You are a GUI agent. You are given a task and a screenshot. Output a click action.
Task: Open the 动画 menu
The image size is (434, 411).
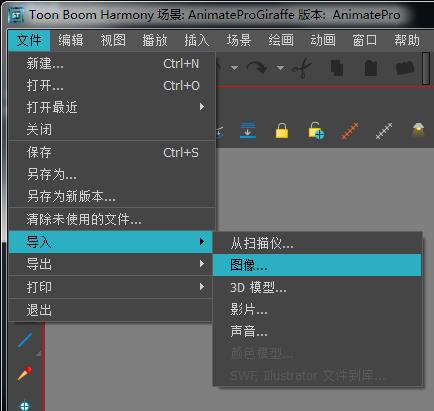point(323,40)
